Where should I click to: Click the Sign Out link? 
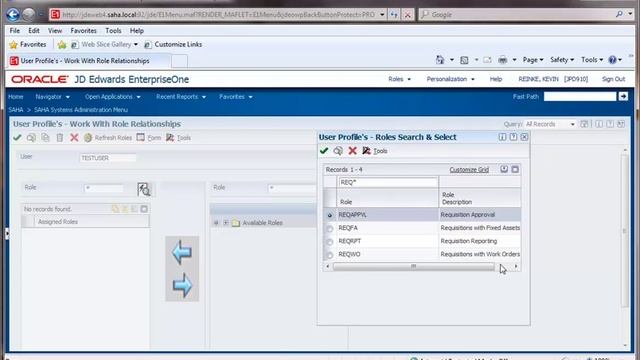point(613,79)
